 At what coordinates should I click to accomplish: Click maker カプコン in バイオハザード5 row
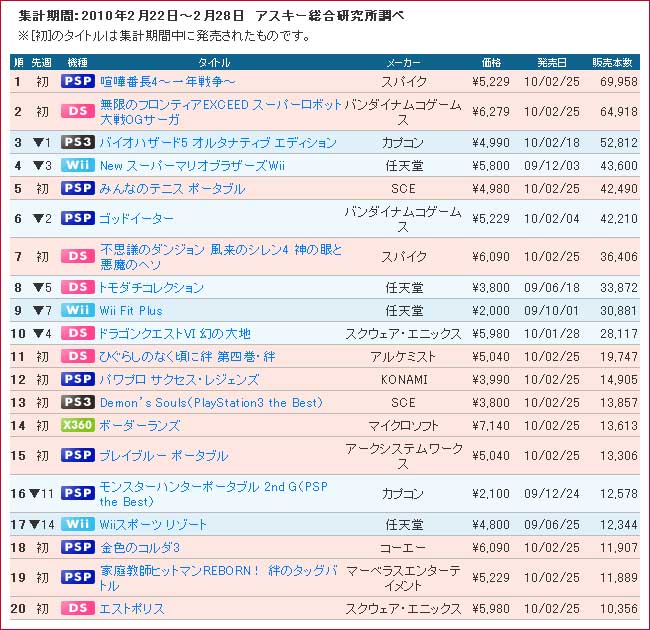403,143
